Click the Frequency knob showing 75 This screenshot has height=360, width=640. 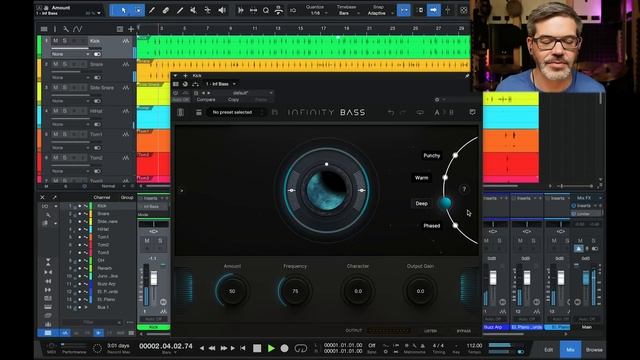(295, 291)
